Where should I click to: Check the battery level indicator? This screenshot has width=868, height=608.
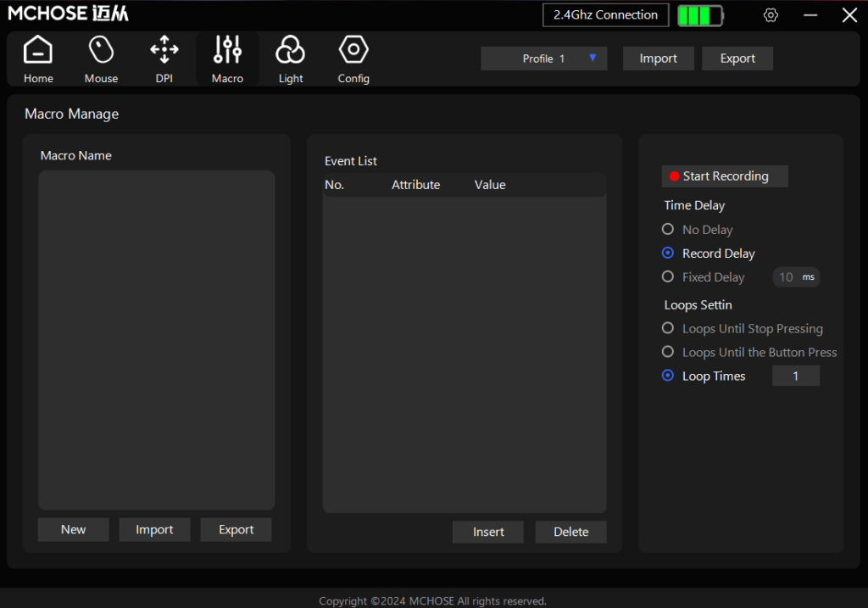click(x=699, y=15)
